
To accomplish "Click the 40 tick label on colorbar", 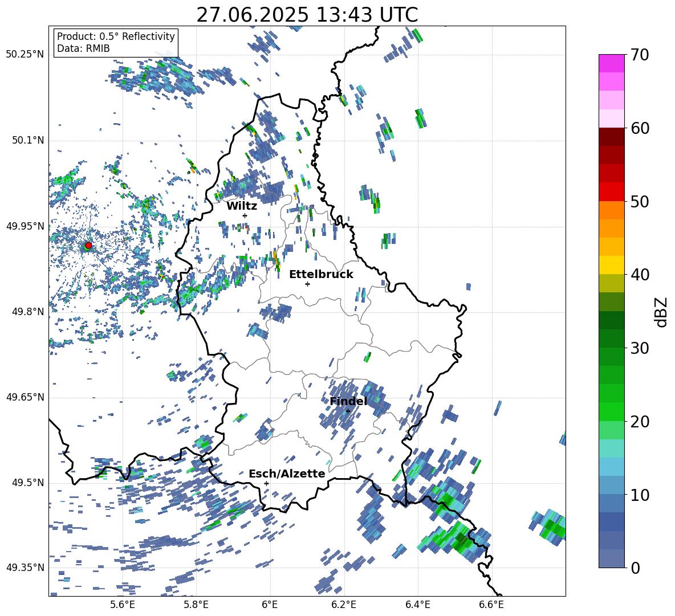I will (x=640, y=275).
